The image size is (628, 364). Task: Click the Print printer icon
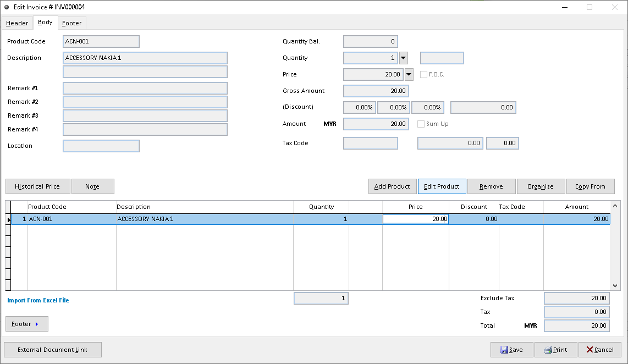(x=548, y=350)
